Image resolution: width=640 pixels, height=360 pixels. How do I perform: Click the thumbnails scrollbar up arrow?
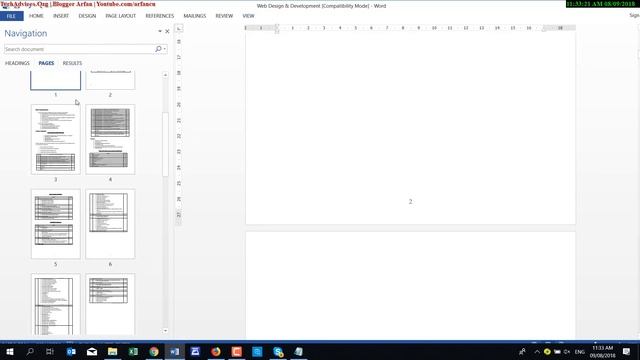[165, 75]
